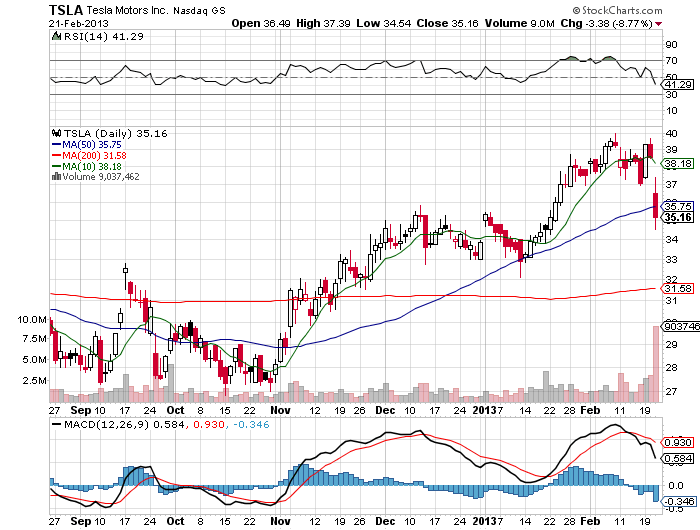700x530 pixels.
Task: Click the 37 label on price scale
Action: (x=671, y=184)
